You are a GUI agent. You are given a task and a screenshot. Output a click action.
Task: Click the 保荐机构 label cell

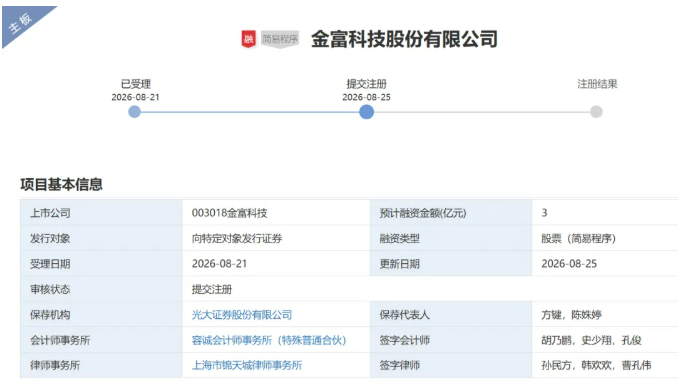[101, 315]
